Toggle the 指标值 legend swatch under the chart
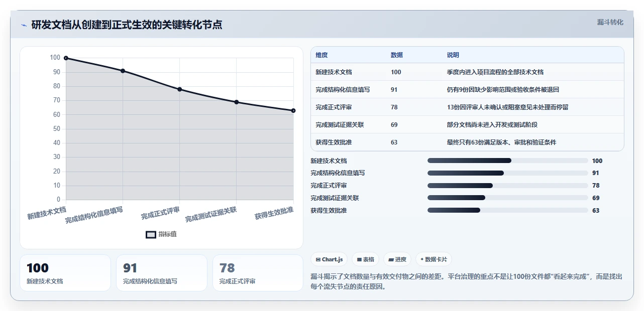This screenshot has height=311, width=644. [x=151, y=234]
